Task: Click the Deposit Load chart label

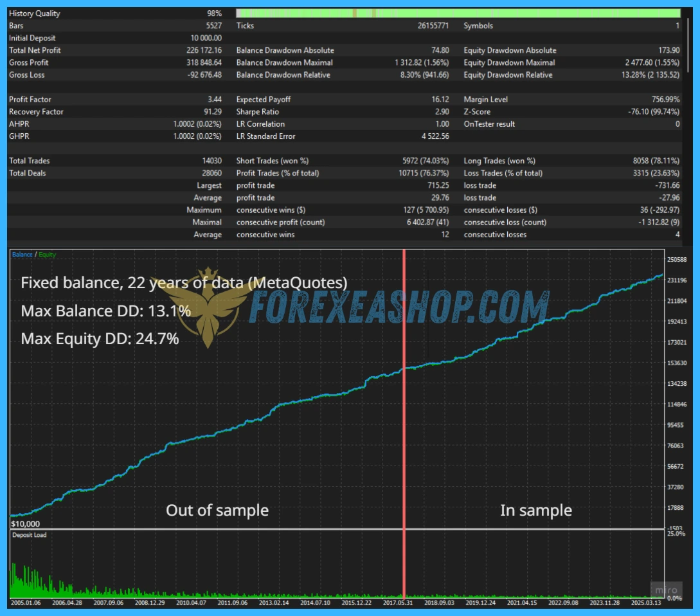Action: [30, 535]
